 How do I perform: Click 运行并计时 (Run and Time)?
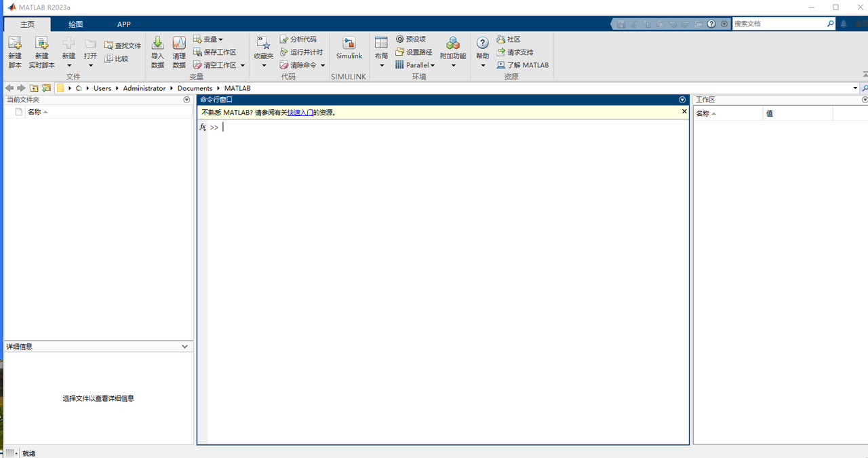tap(301, 52)
